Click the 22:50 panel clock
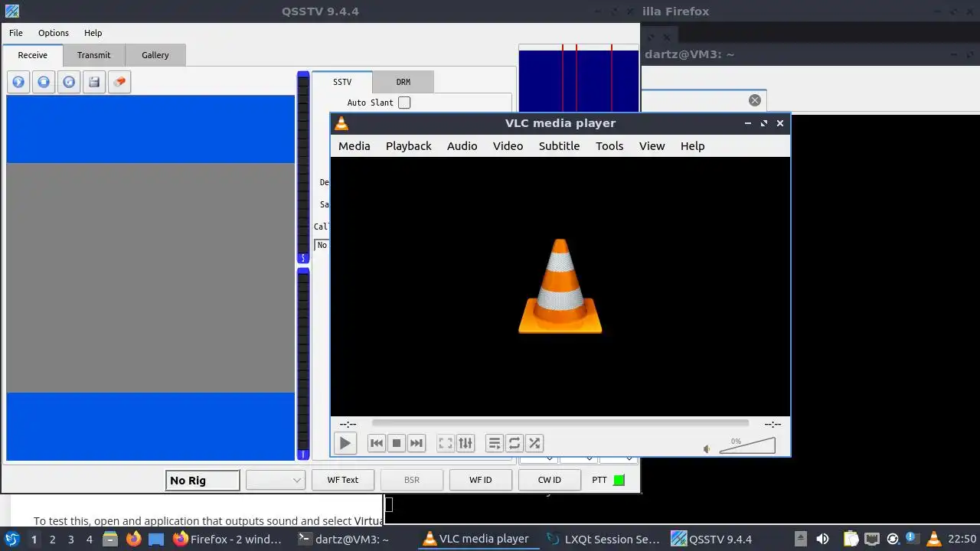 coord(962,539)
